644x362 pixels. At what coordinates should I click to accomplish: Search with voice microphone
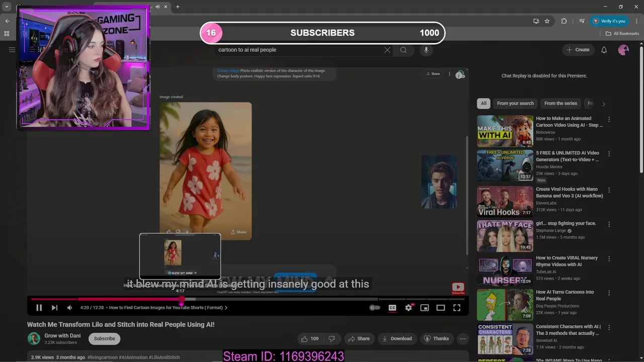pyautogui.click(x=426, y=50)
